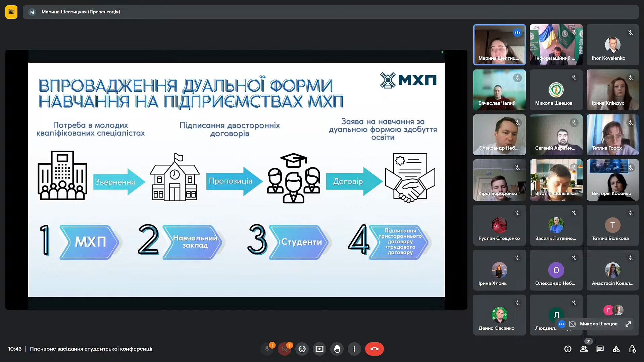Unmute the microphone in the bottom toolbar
Viewport: 644px width, 362px height.
pos(267,349)
